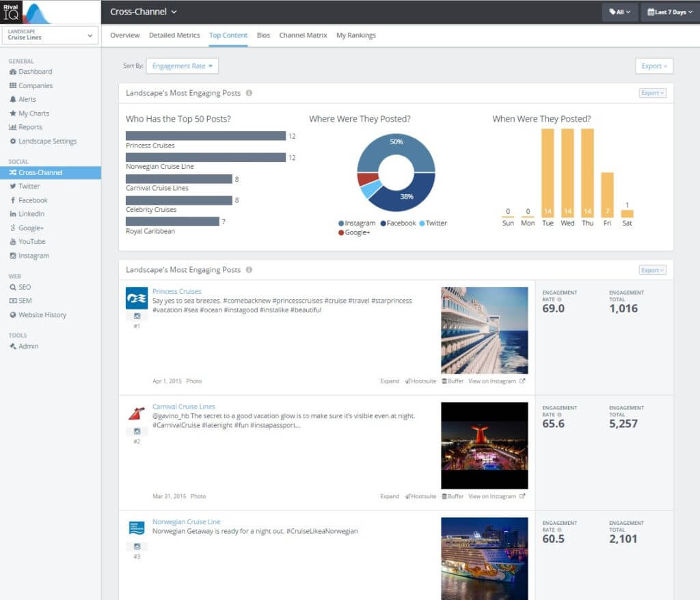Open the Alerts bell icon
Viewport: 700px width, 600px height.
pyautogui.click(x=12, y=99)
